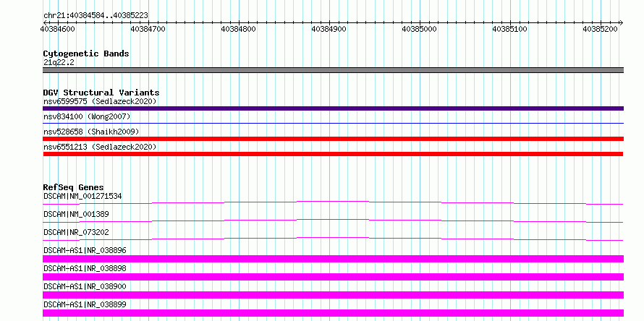Select the thin blue nsv834100 variant line
644x321 pixels.
[333, 123]
